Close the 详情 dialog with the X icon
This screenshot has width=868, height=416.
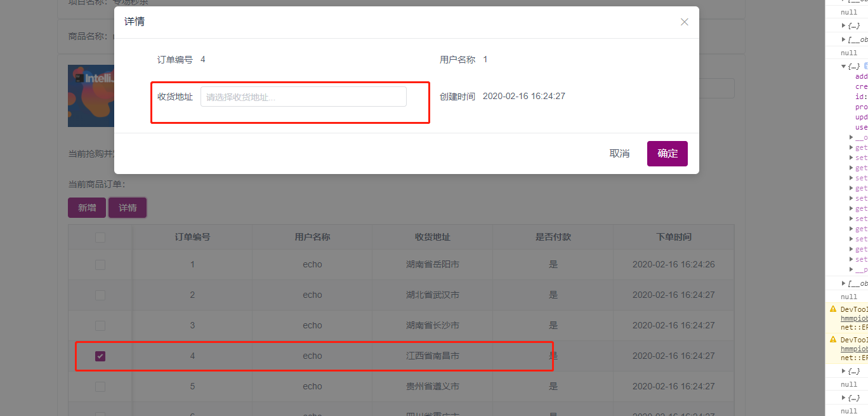pyautogui.click(x=684, y=22)
